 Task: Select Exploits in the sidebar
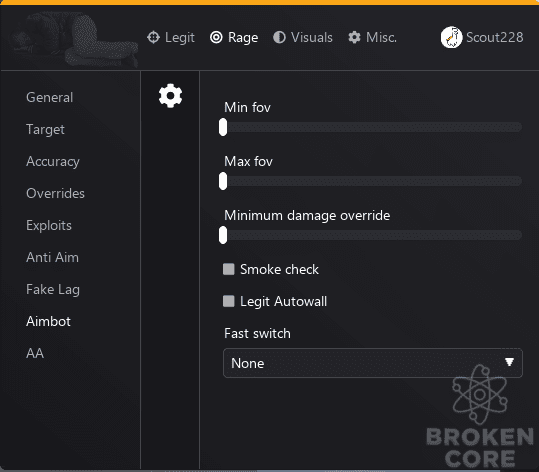click(x=49, y=226)
